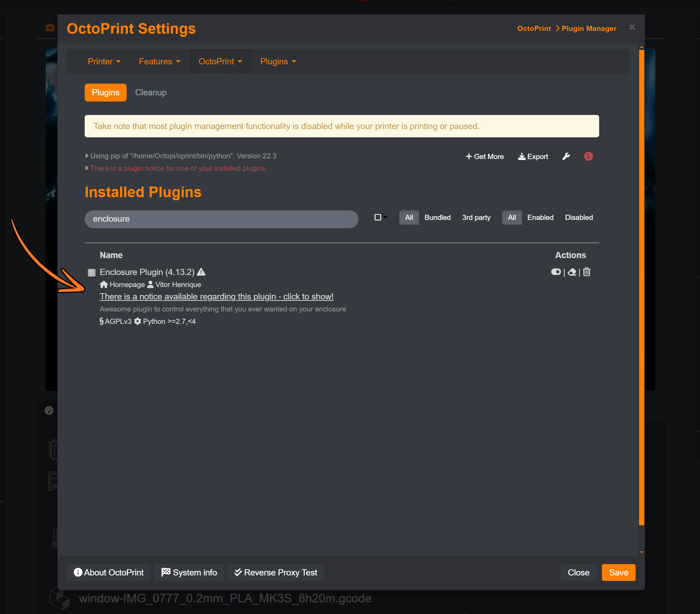Screen dimensions: 700x614
Task: Select All in the enabled-state filter group
Action: click(512, 218)
